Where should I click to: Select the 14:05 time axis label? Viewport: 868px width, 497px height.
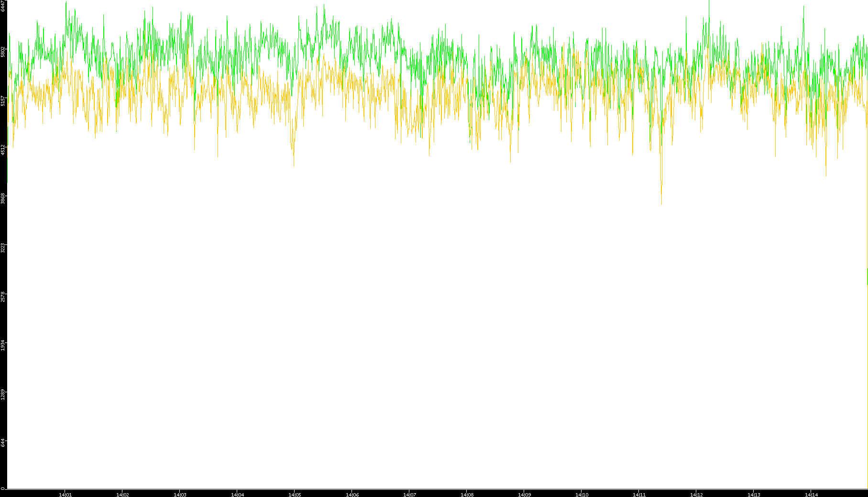(x=295, y=495)
